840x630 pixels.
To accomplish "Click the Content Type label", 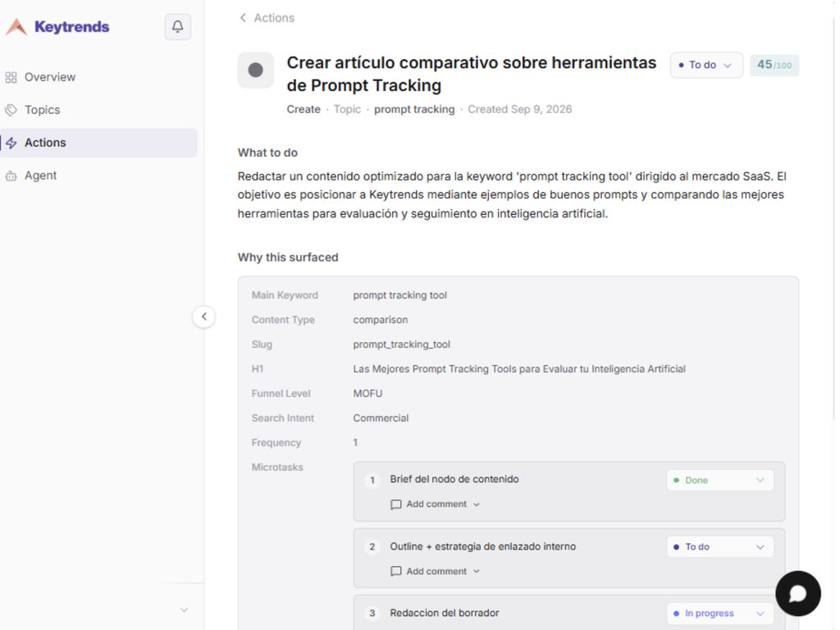I will (x=283, y=320).
